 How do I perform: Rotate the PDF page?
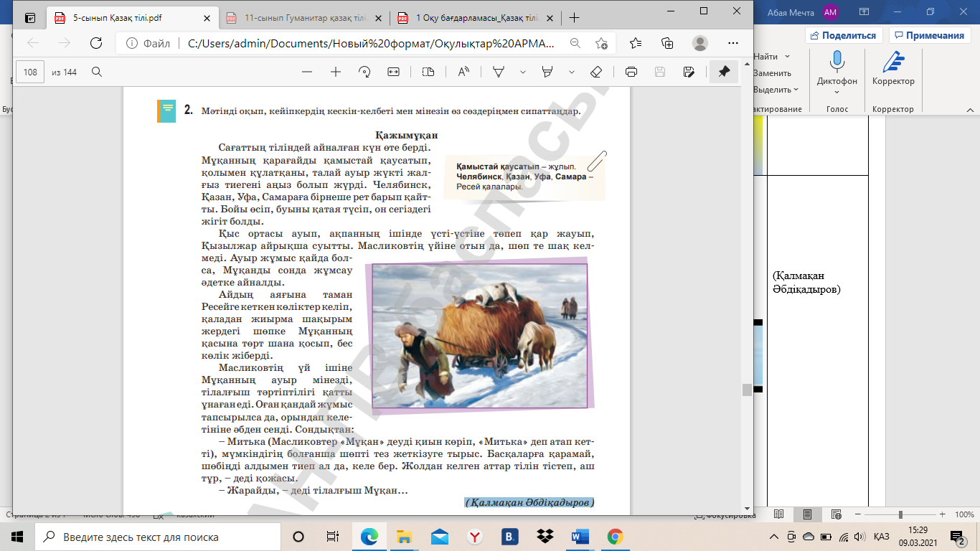coord(364,72)
